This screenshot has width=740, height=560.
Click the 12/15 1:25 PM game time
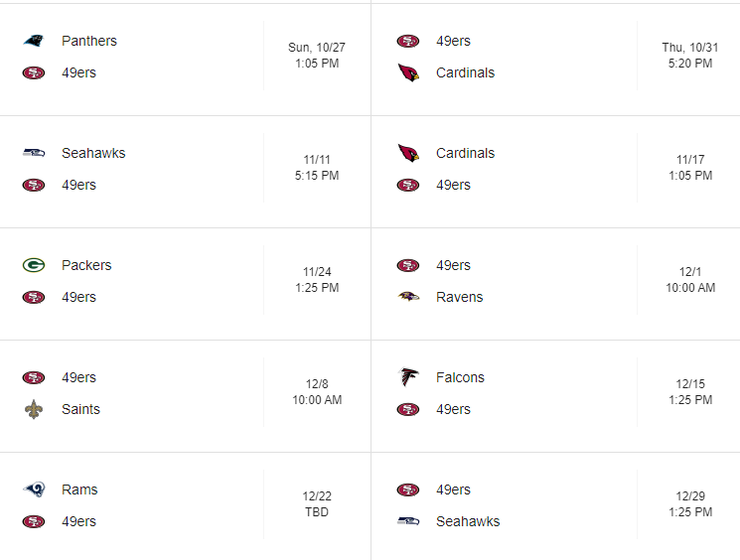click(x=690, y=391)
